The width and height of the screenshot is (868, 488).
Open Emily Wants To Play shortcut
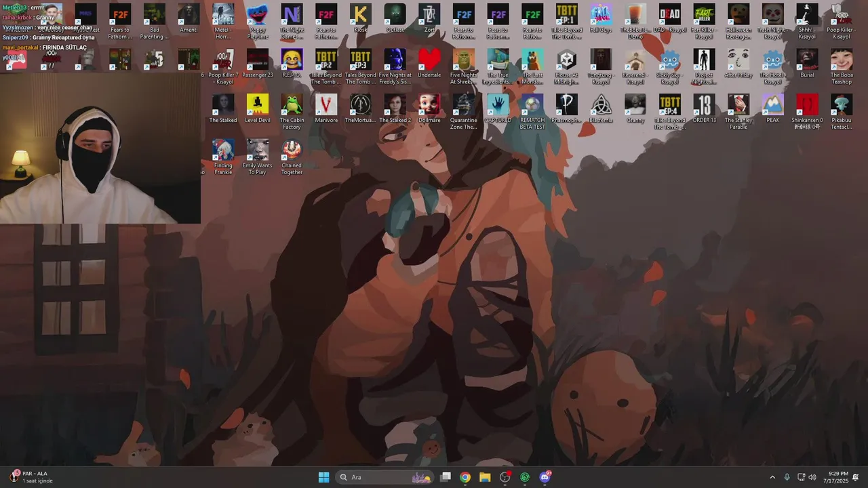258,158
